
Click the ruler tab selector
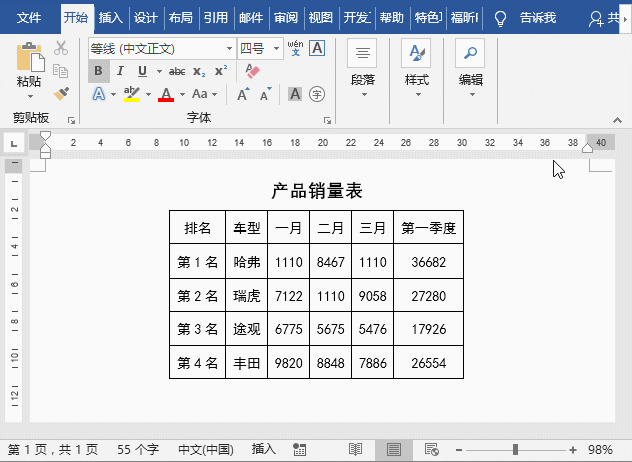[14, 144]
